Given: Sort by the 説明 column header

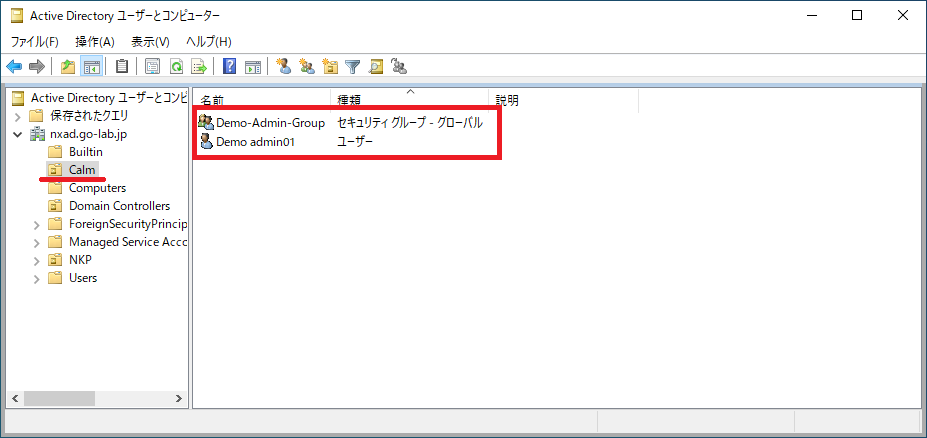Looking at the screenshot, I should (x=564, y=100).
